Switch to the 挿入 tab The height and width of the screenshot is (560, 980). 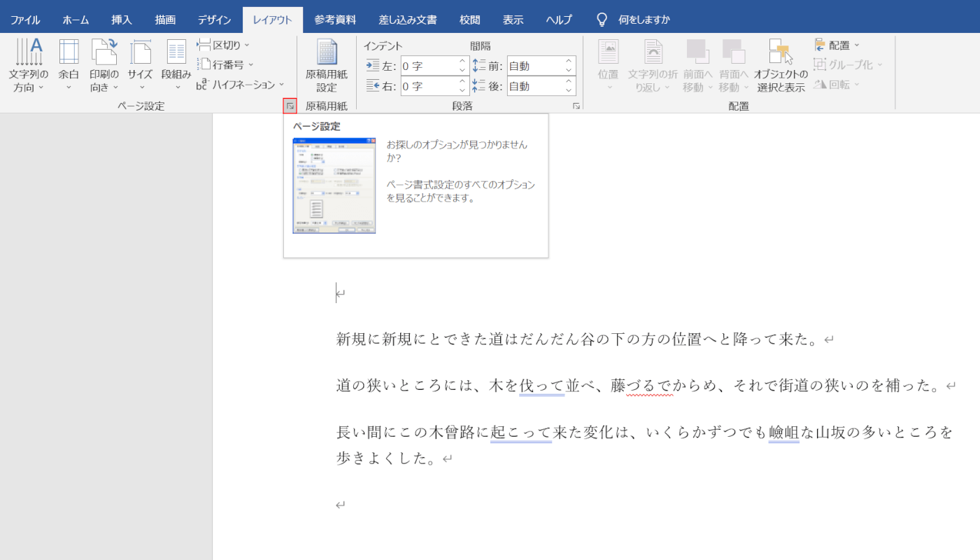pos(122,20)
